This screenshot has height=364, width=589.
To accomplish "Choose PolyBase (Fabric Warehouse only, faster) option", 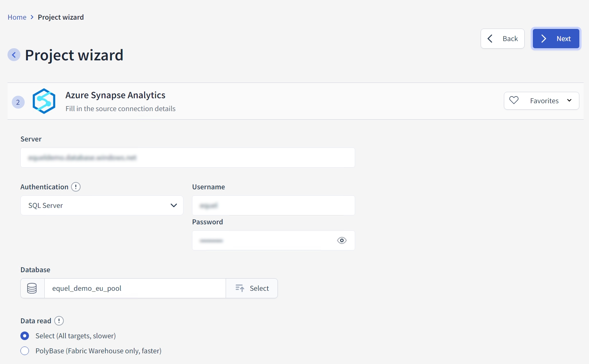I will [25, 351].
